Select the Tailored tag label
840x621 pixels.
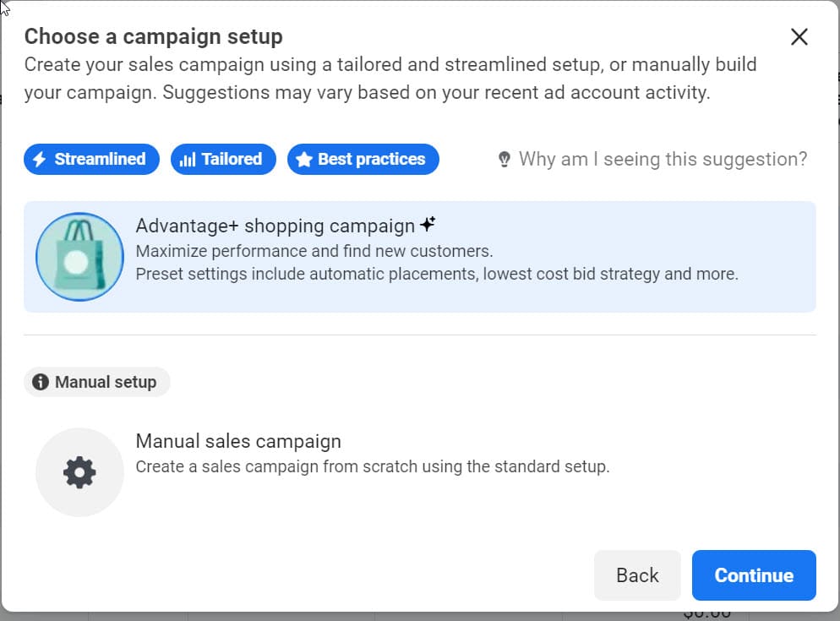(x=232, y=159)
